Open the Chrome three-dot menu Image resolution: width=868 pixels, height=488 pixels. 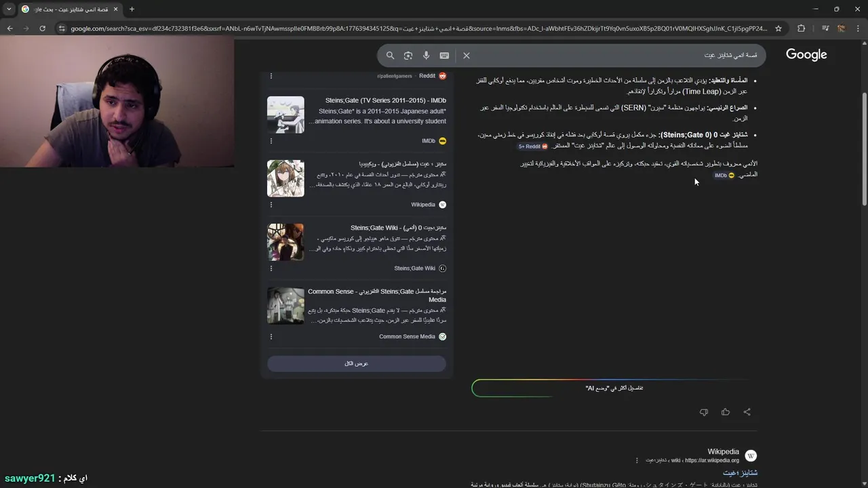coord(858,28)
